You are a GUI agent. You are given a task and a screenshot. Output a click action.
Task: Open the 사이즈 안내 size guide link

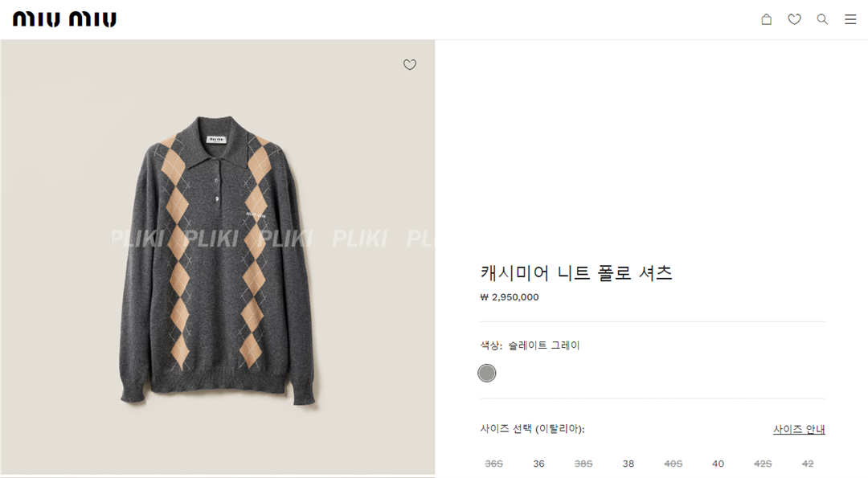click(x=799, y=429)
